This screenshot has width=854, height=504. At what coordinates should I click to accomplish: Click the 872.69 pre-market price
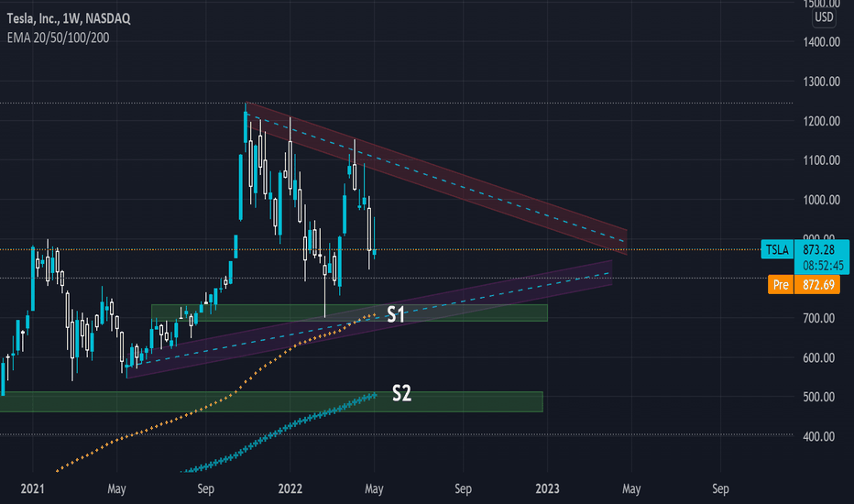pos(817,284)
